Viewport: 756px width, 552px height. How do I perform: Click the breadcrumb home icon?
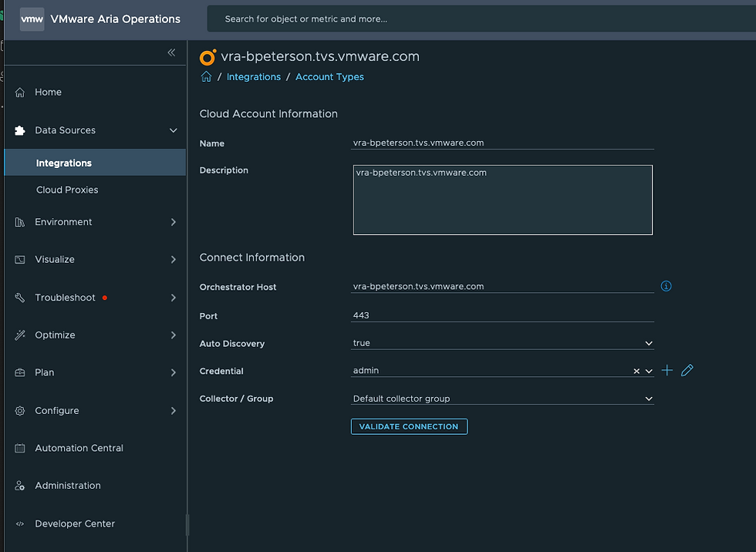pos(207,76)
